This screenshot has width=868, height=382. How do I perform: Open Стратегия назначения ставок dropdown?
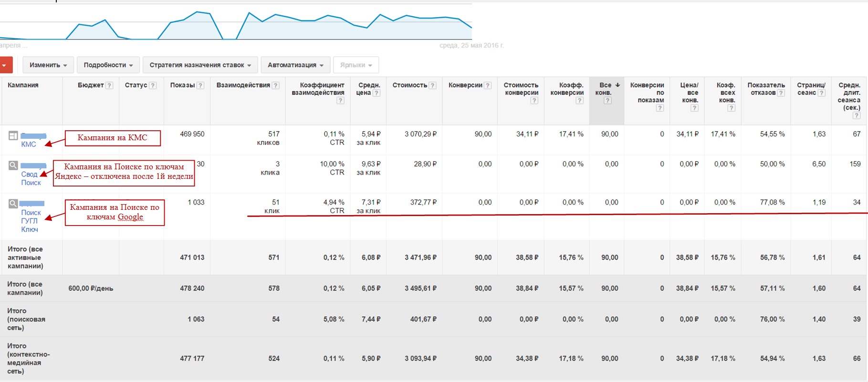point(200,65)
